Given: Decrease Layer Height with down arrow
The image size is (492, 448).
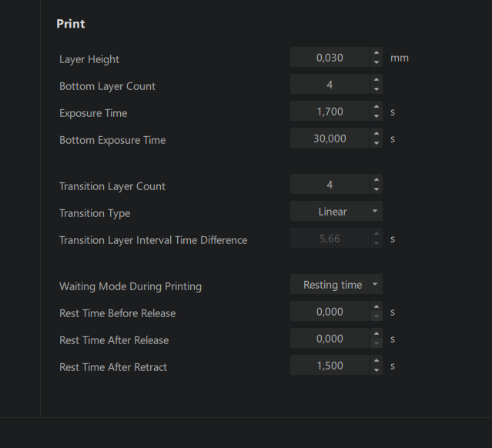Looking at the screenshot, I should coord(377,62).
